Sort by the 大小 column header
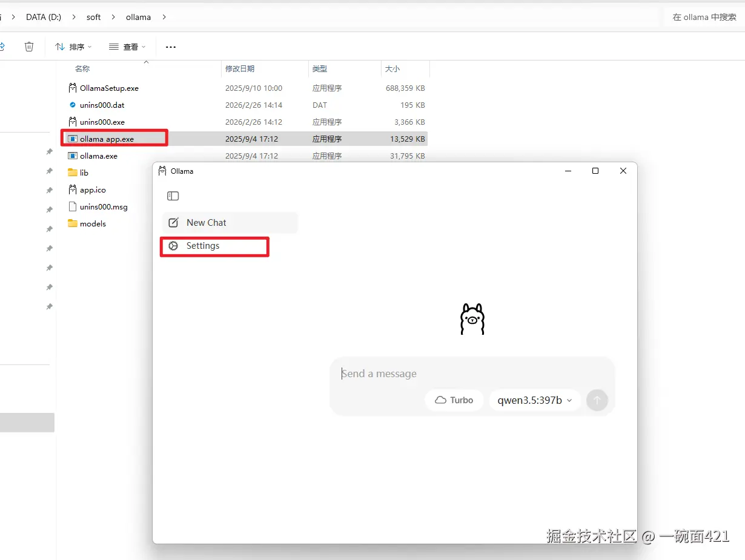The width and height of the screenshot is (745, 560). (392, 69)
